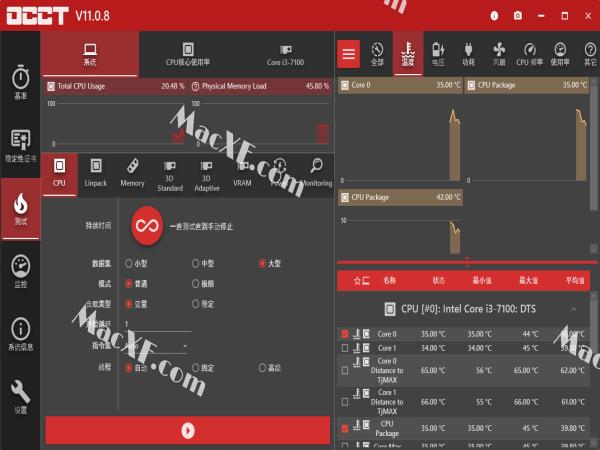
Task: Click the thermometer icon in Core 0 row
Action: coord(357,334)
